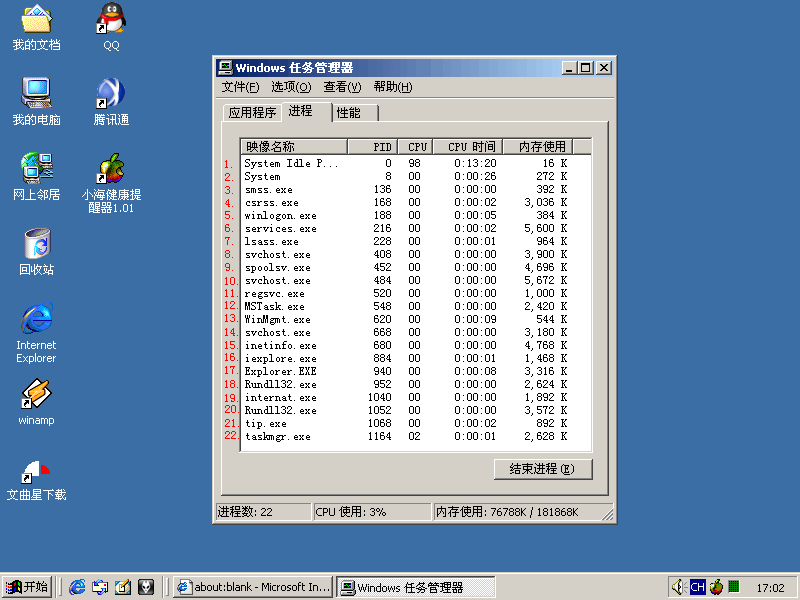Sort by the CPU 时间 column header
The width and height of the screenshot is (800, 600).
click(468, 147)
